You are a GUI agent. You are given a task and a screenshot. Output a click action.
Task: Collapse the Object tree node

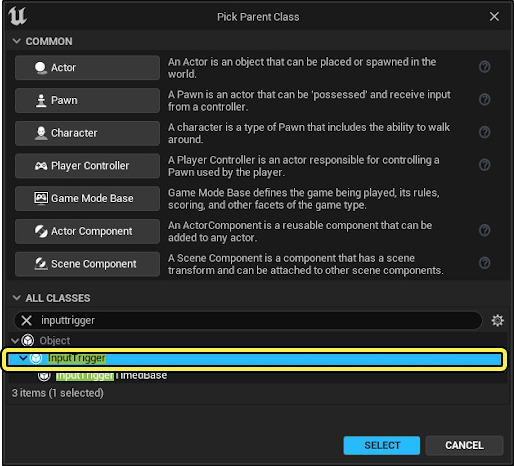[x=15, y=341]
